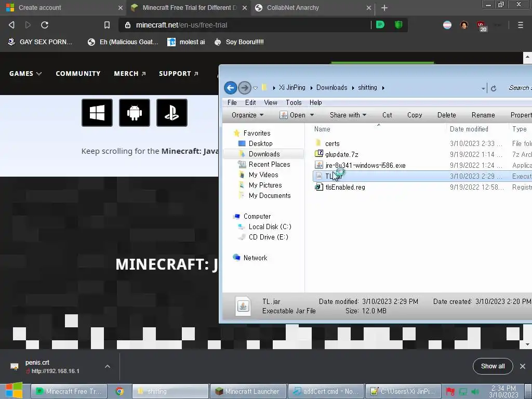Image resolution: width=532 pixels, height=399 pixels.
Task: Select Network in navigation pane
Action: [x=255, y=258]
